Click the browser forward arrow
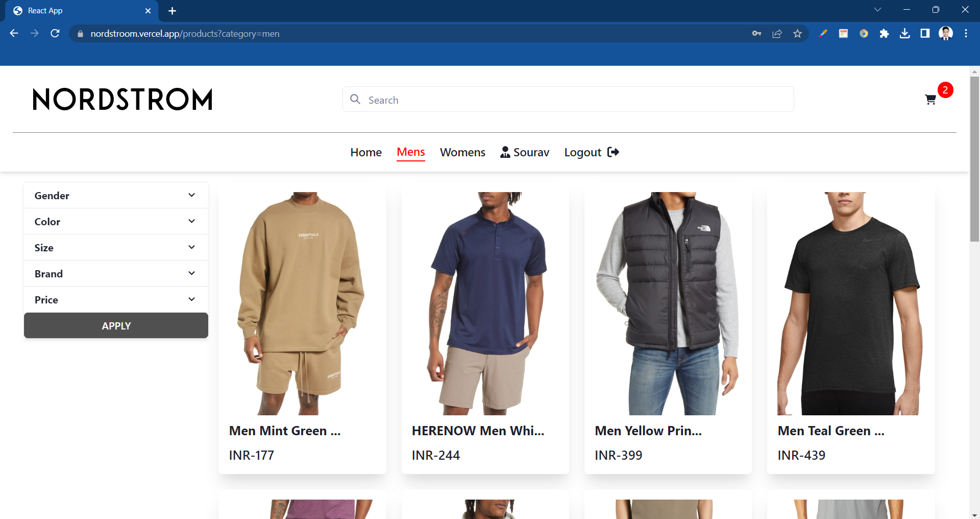 34,33
